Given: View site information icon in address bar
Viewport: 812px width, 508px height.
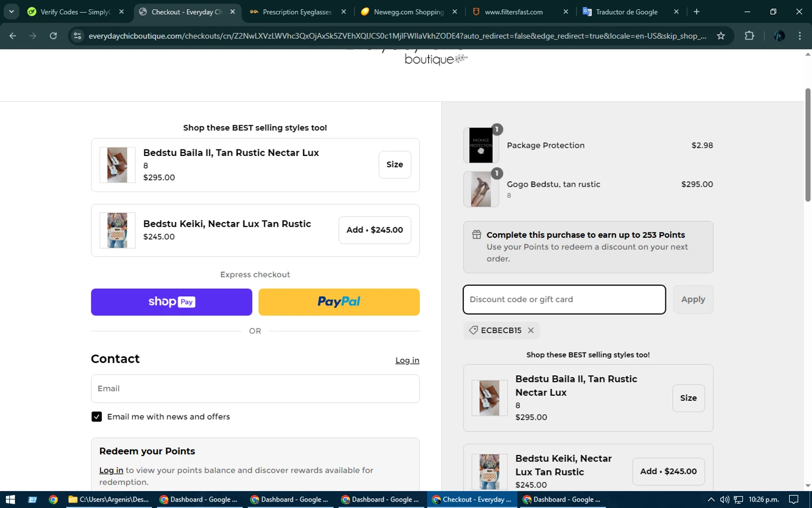Looking at the screenshot, I should click(77, 36).
